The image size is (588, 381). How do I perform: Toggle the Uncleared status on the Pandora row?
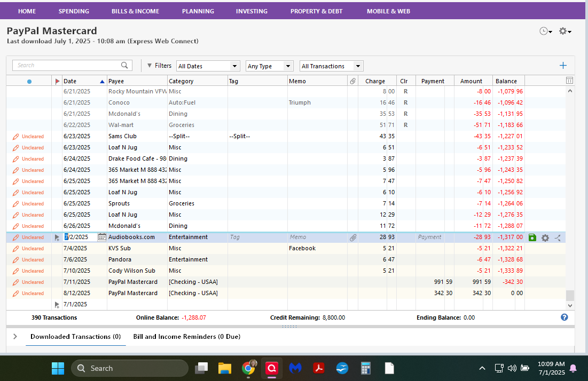(x=29, y=260)
